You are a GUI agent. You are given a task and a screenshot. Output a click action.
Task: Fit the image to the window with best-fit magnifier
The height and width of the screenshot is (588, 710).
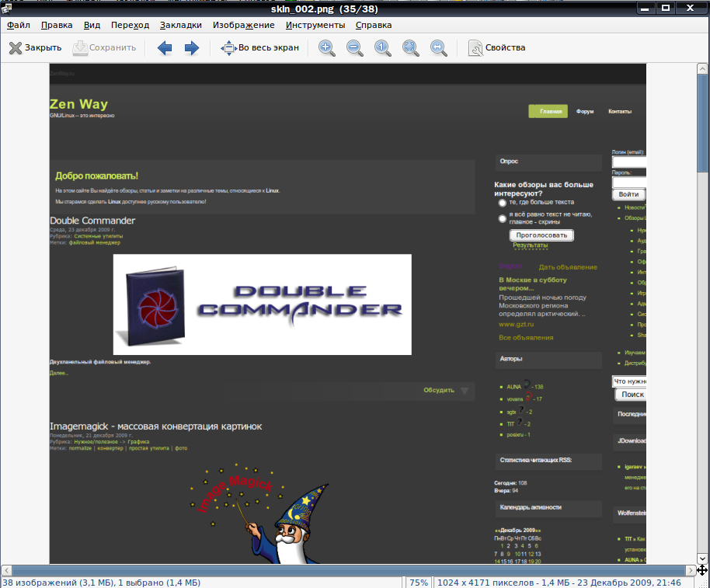point(411,47)
